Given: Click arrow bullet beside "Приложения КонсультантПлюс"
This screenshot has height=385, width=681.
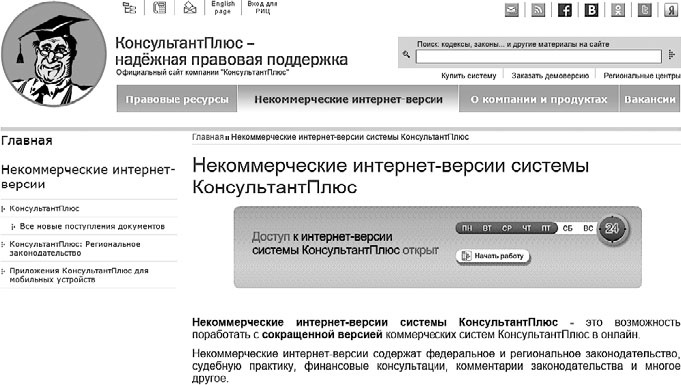Looking at the screenshot, I should point(3,271).
